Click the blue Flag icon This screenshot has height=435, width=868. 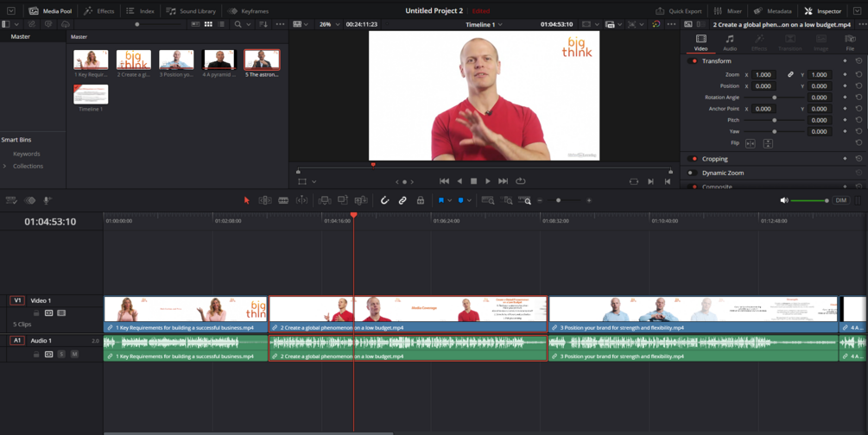click(441, 200)
